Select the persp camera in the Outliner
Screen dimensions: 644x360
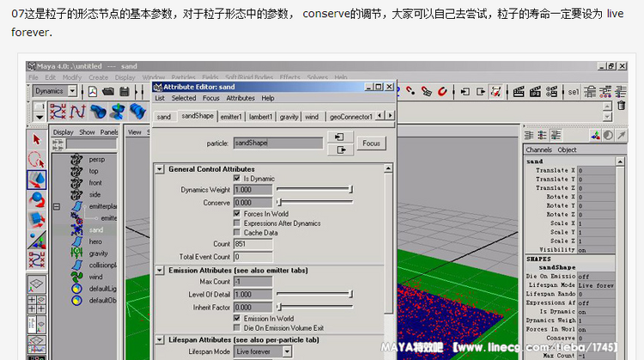[x=97, y=160]
